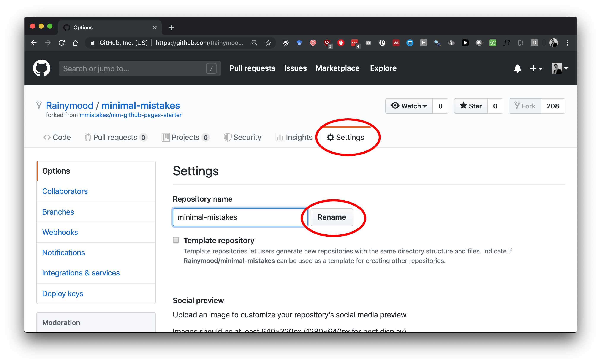Expand the Watch dropdown
601x364 pixels.
tap(409, 106)
